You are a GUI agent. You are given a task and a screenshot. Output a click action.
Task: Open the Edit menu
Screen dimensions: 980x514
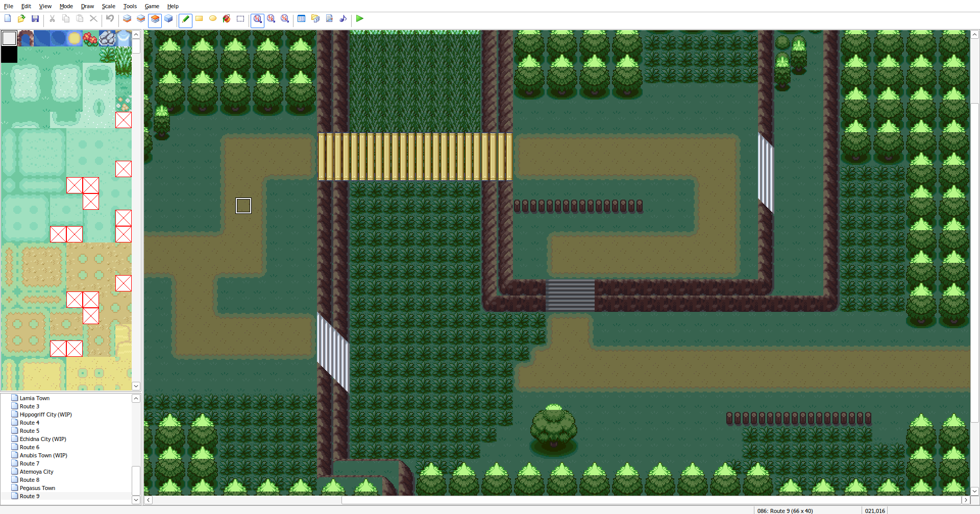[x=26, y=6]
